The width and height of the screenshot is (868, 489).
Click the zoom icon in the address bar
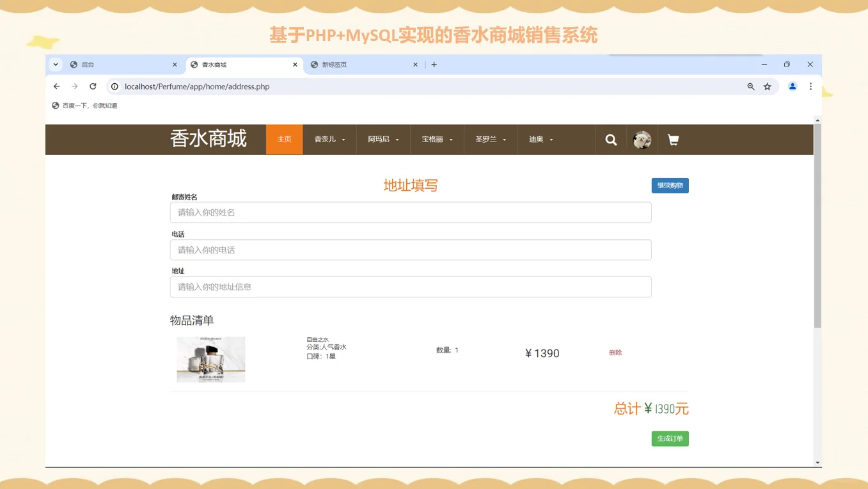(x=750, y=86)
